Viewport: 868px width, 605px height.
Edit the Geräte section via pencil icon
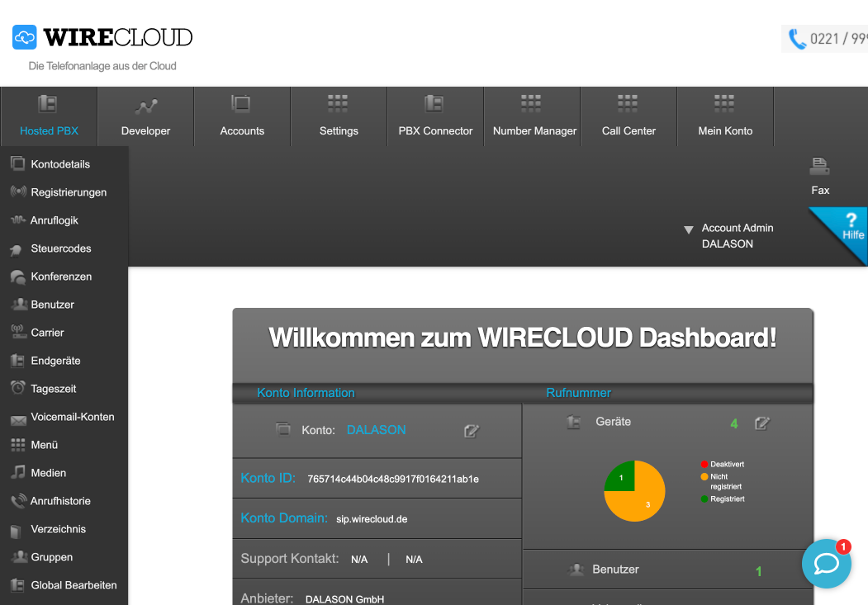(761, 423)
